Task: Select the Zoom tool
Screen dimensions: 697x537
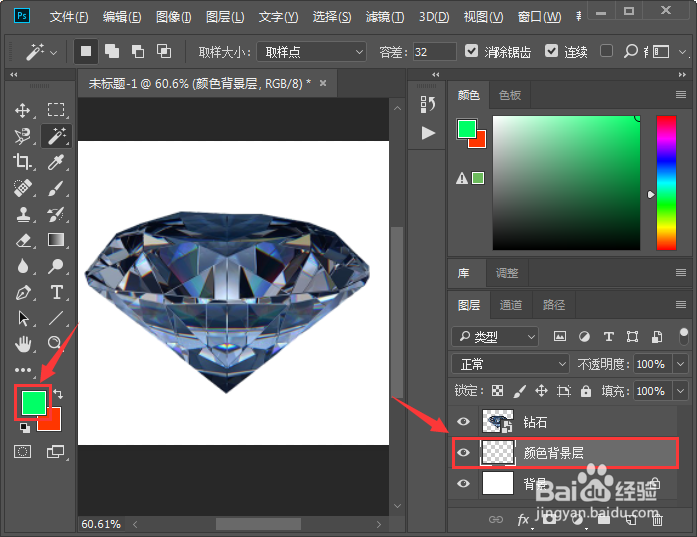Action: (55, 343)
